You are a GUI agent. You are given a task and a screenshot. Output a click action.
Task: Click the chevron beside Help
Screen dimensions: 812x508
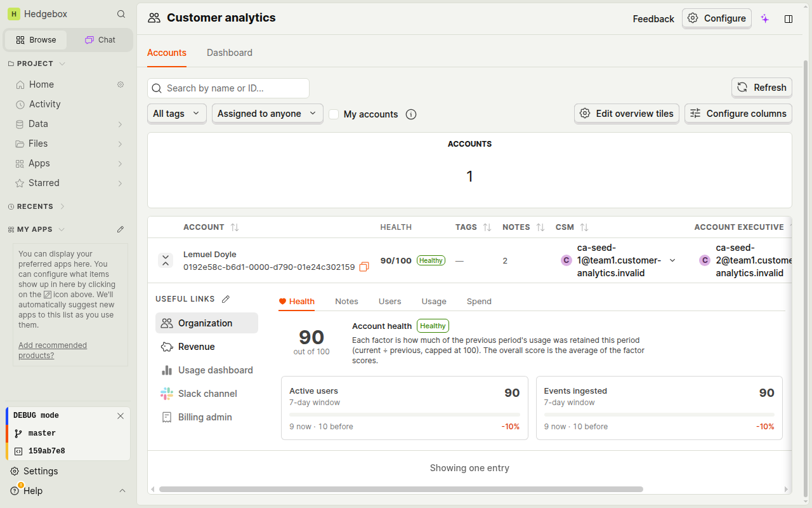click(122, 491)
